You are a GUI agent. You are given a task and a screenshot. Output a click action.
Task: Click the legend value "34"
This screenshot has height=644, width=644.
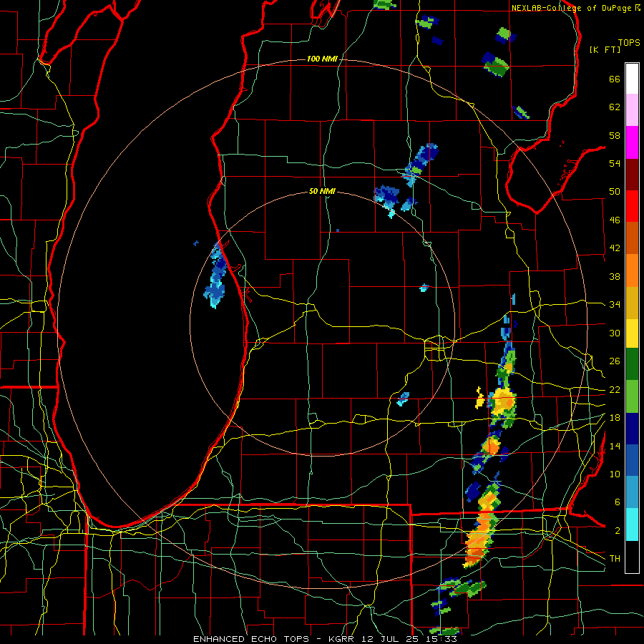click(615, 305)
